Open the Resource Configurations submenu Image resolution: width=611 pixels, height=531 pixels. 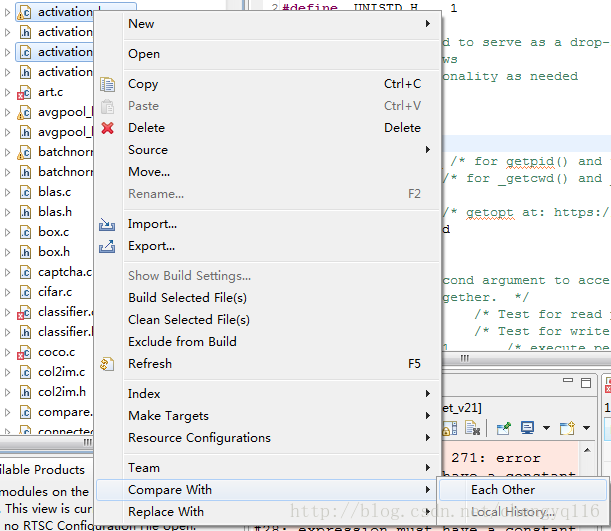[x=269, y=438]
